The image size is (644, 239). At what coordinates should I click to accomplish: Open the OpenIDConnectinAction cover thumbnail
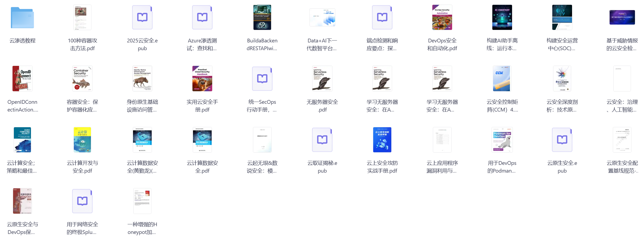pyautogui.click(x=22, y=78)
